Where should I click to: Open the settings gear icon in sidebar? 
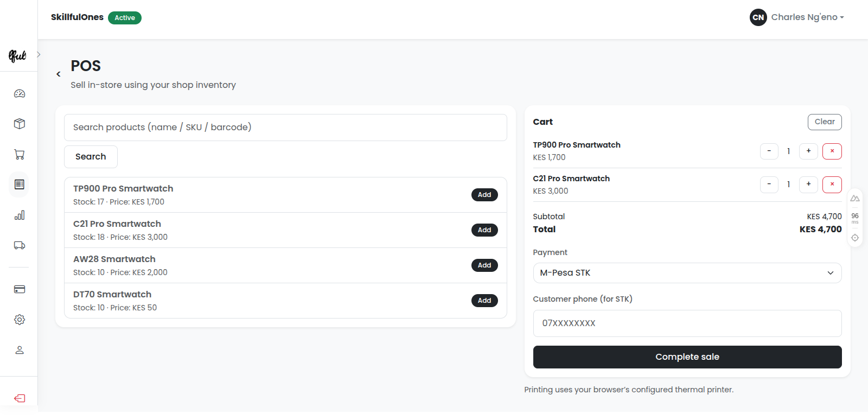point(20,320)
